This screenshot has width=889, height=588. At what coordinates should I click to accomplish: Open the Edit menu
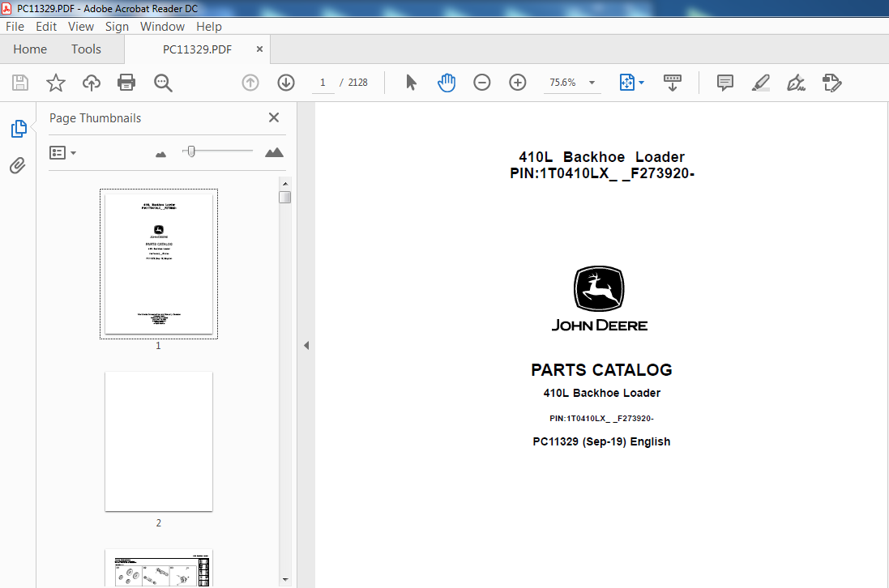pyautogui.click(x=46, y=27)
